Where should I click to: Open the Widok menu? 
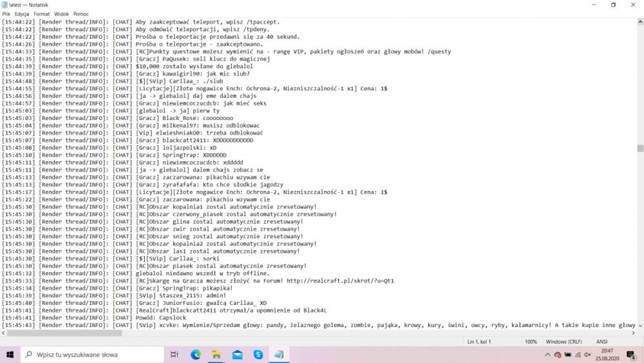tap(61, 14)
